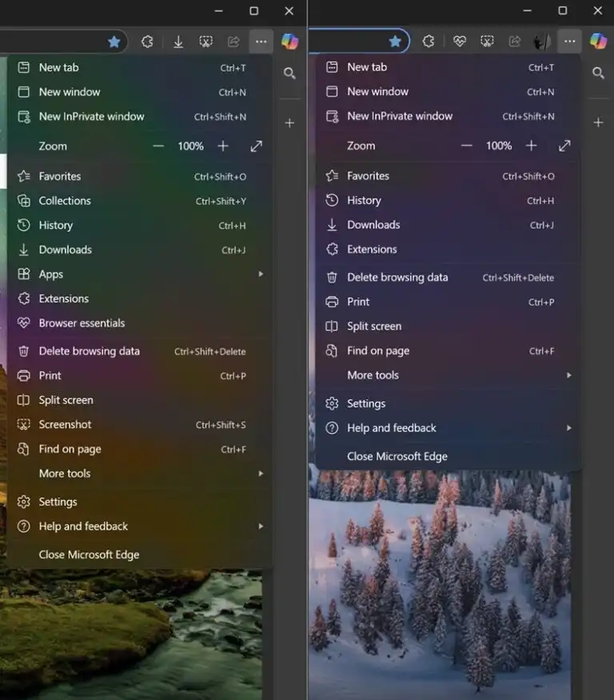Click the Share icon next to the profile avatar
This screenshot has width=614, height=700.
click(515, 42)
